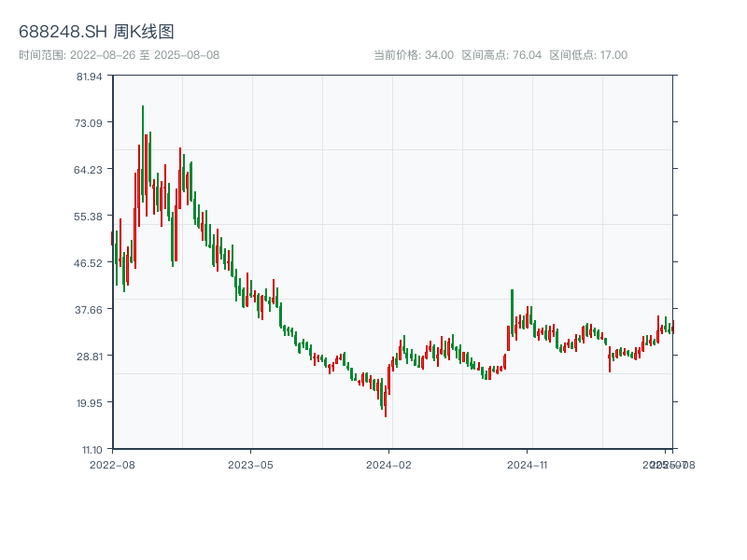Click y-axis label 55.38
747x560 pixels.
click(x=88, y=217)
